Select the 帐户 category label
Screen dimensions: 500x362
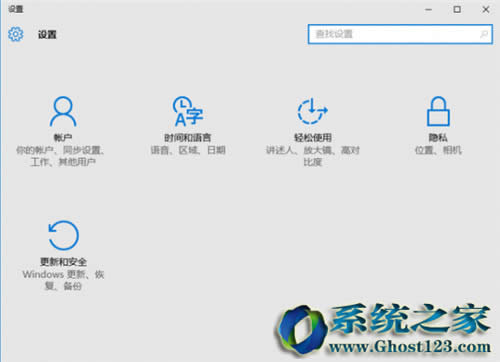[63, 138]
